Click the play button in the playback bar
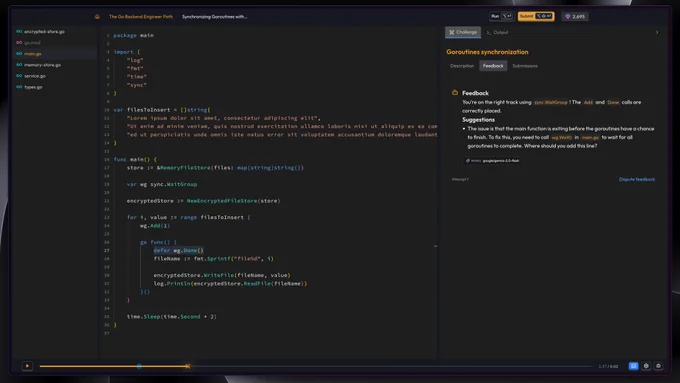 (x=27, y=366)
